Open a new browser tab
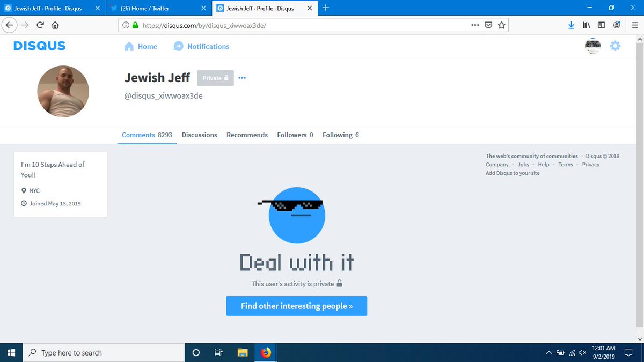Screen dimensions: 644x362 [x=326, y=8]
